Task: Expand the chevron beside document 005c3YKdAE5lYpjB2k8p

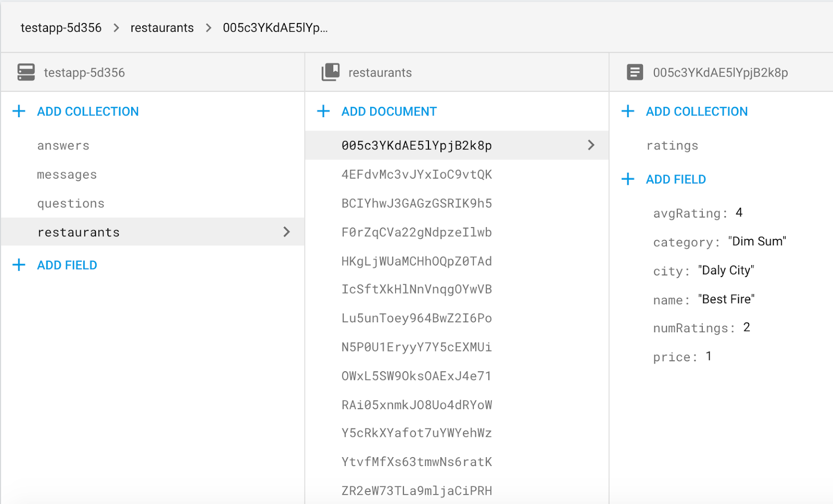Action: point(591,145)
